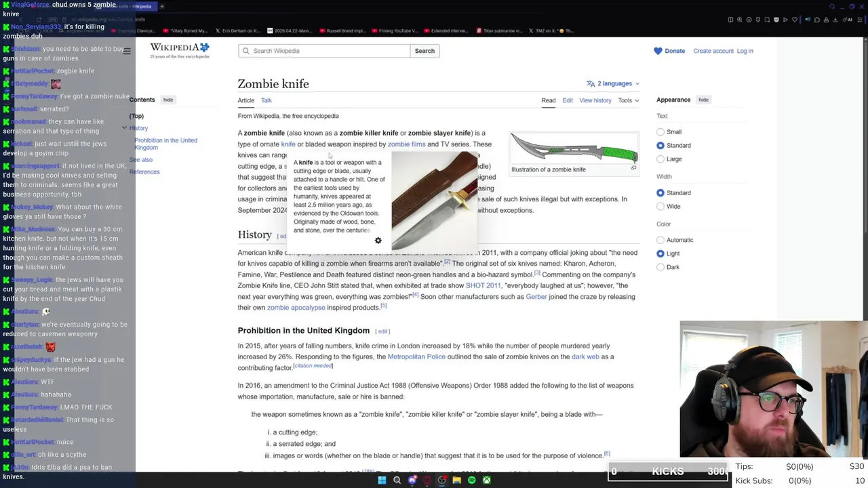Viewport: 868px width, 488px height.
Task: Click the knife photo in the preview popup
Action: [435, 201]
